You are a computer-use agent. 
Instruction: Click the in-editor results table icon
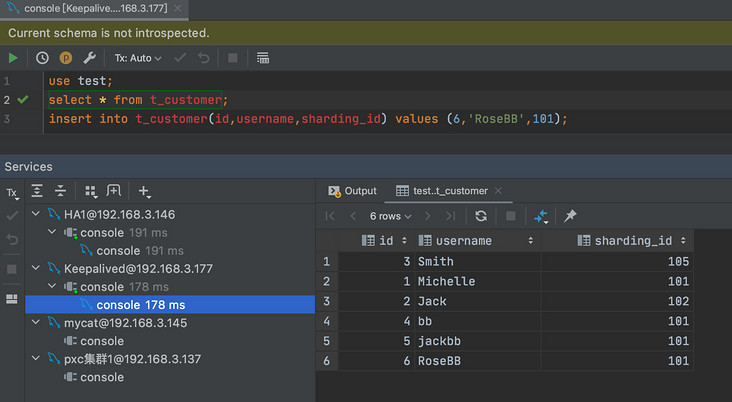point(263,58)
